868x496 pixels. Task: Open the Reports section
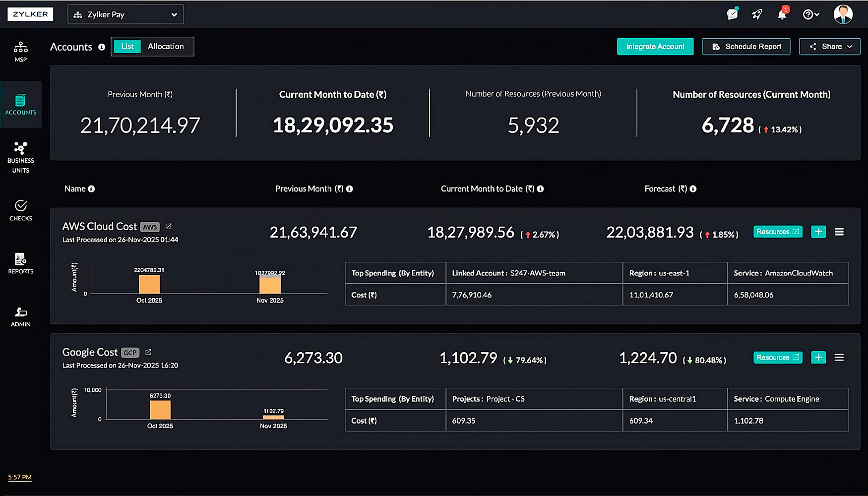click(x=20, y=263)
